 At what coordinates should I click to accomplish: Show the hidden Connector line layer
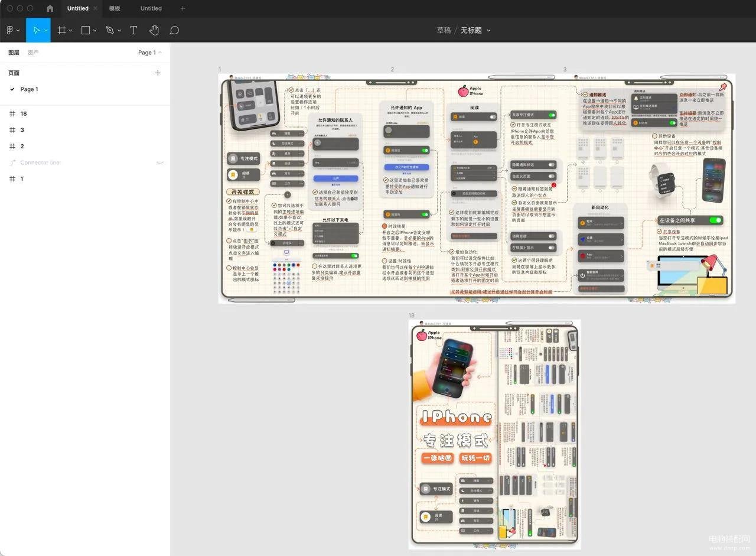click(159, 162)
